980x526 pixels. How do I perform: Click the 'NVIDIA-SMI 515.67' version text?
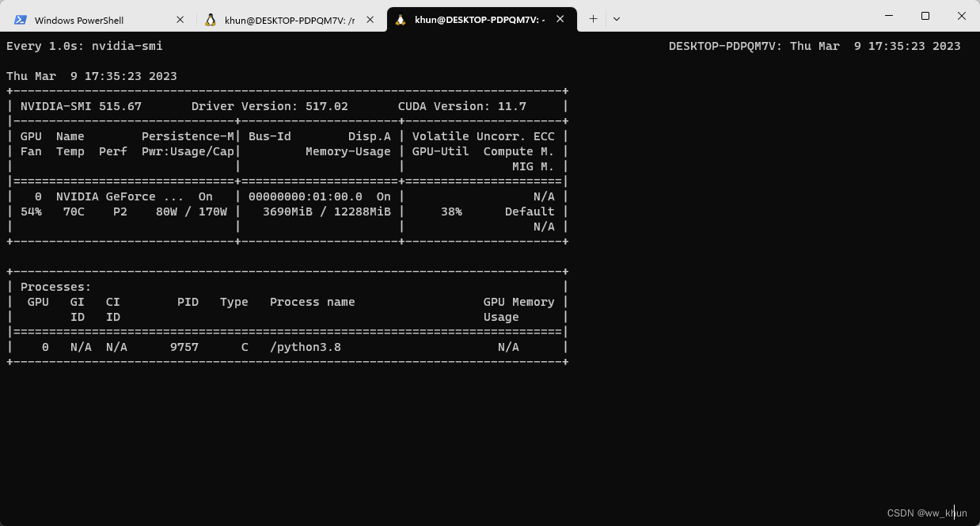(81, 106)
